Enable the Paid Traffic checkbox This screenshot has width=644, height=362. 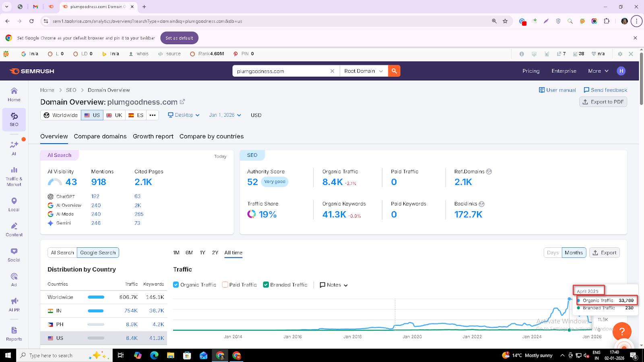tap(225, 285)
